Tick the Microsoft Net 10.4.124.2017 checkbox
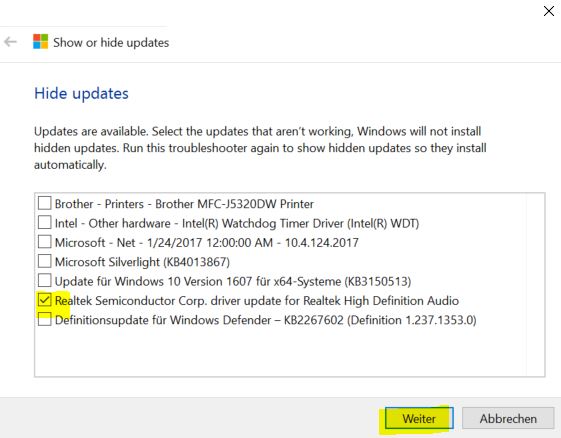 44,242
